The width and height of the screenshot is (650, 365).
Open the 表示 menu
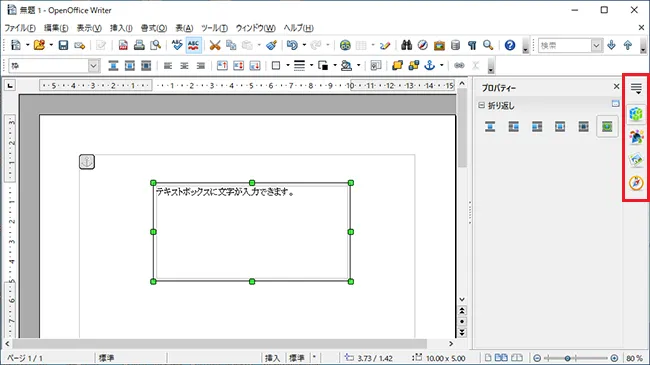point(89,28)
